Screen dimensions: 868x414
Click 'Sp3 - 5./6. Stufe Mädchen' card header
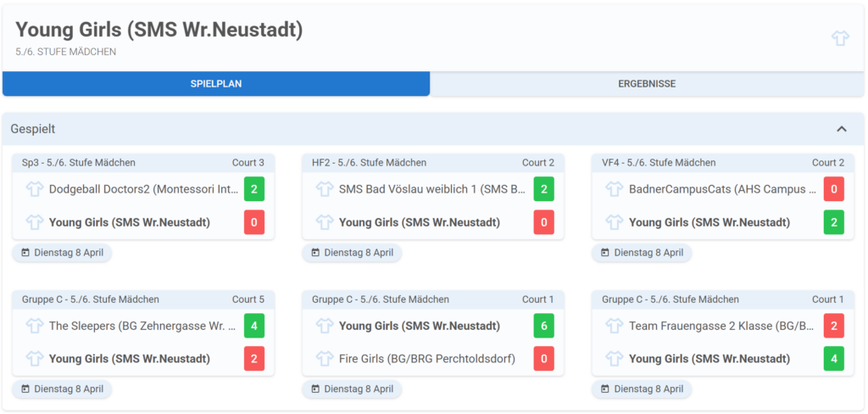pos(143,163)
